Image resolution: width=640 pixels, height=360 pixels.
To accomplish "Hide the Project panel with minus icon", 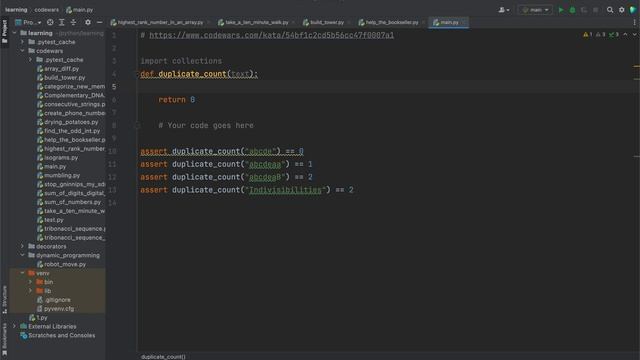I will pos(100,22).
